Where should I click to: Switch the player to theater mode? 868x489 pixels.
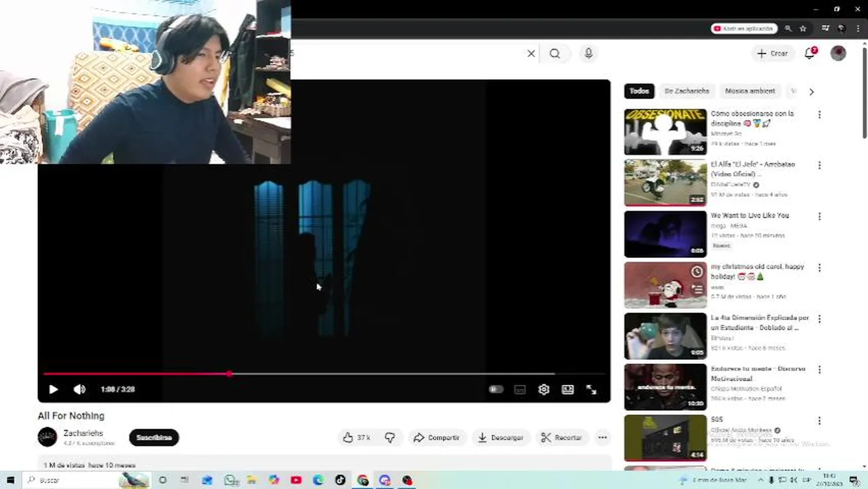coord(568,389)
